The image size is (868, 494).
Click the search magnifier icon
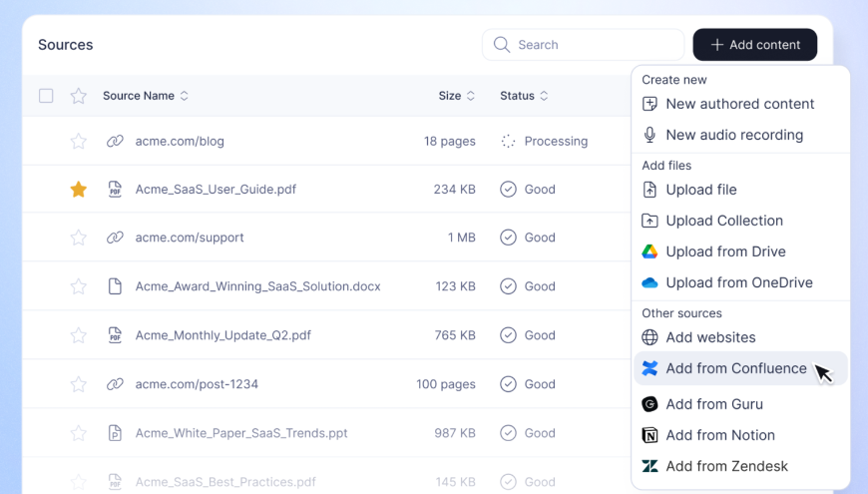click(x=502, y=45)
